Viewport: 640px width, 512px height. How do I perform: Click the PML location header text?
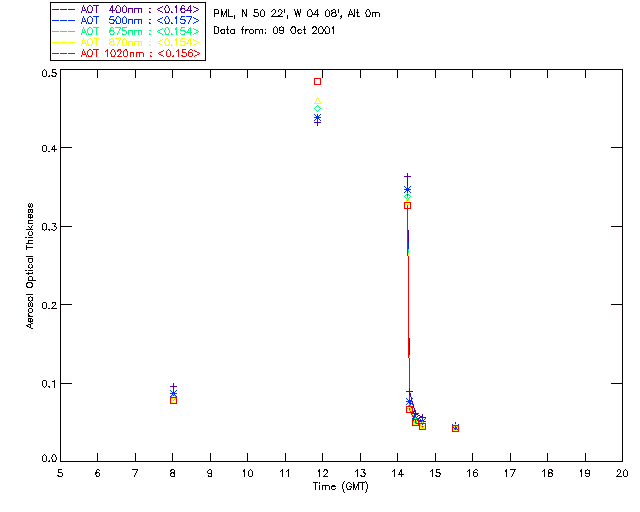pyautogui.click(x=297, y=14)
